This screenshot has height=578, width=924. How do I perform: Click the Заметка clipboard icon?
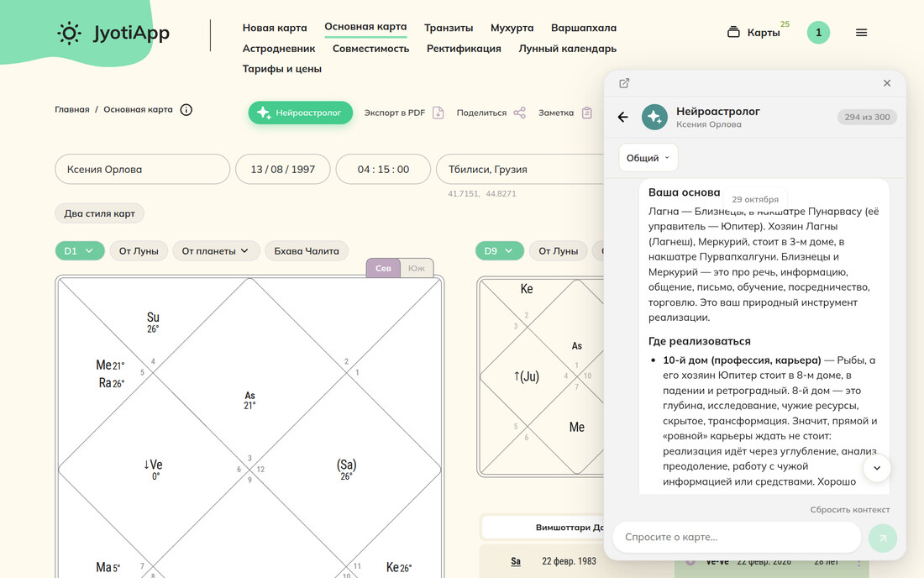[586, 113]
